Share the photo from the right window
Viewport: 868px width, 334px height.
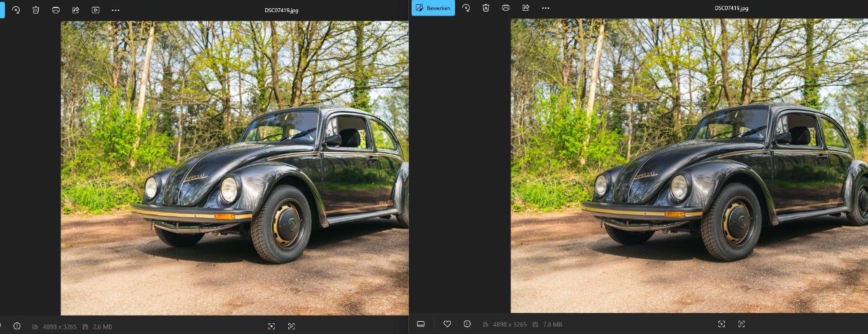point(526,8)
